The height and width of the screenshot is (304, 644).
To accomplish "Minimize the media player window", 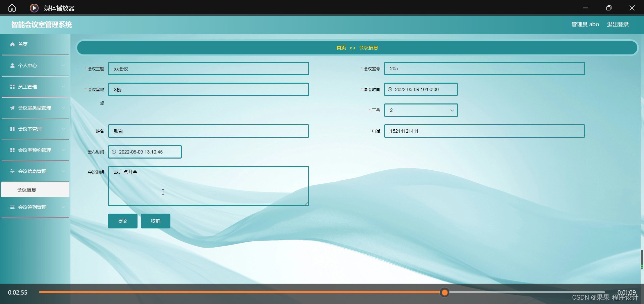I will pos(586,8).
